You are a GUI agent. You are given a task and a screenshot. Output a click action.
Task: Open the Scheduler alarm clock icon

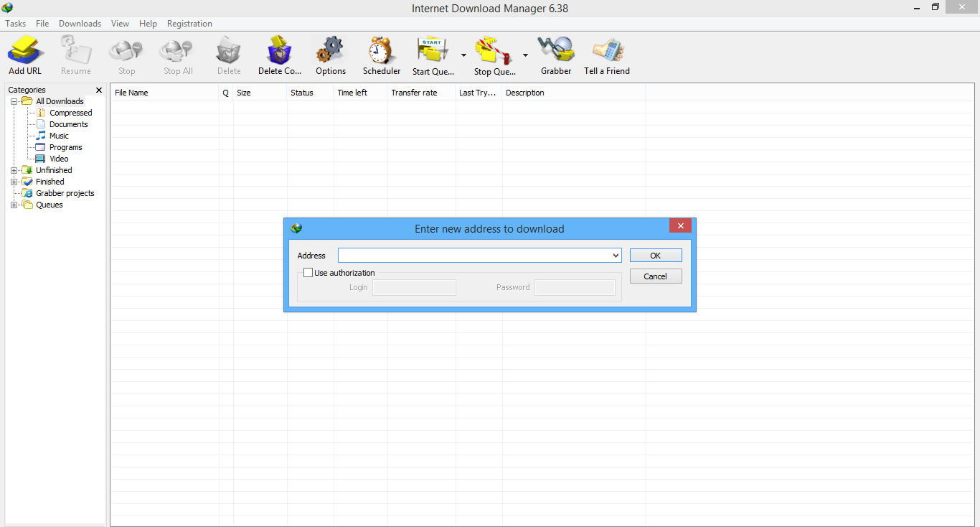[382, 50]
